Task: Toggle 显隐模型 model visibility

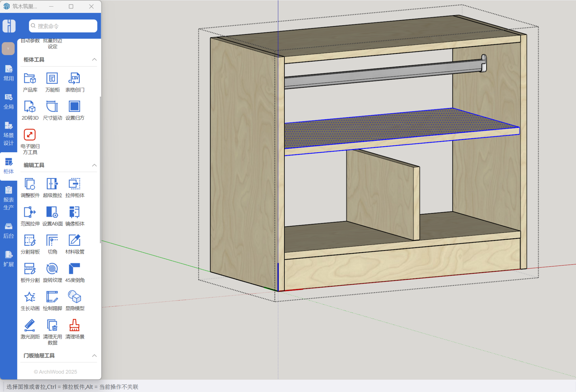Action: click(75, 297)
